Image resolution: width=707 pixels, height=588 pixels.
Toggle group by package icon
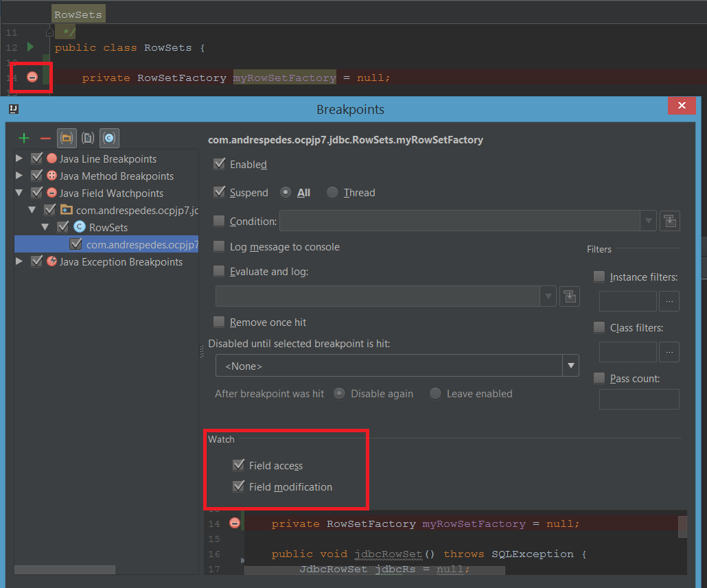67,138
